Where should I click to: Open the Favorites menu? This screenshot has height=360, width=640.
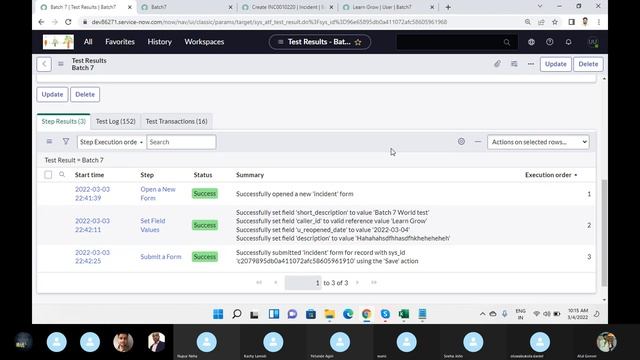[120, 42]
